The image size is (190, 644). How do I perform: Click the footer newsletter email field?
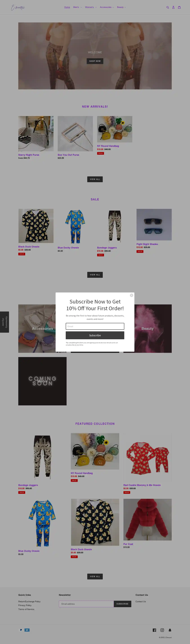pos(86,604)
